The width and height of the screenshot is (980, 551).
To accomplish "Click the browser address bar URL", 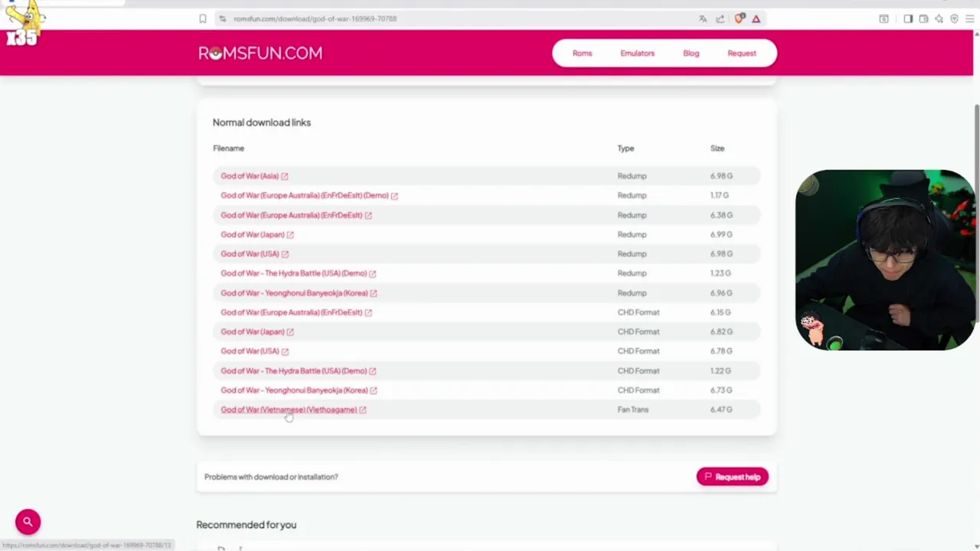I will point(315,19).
